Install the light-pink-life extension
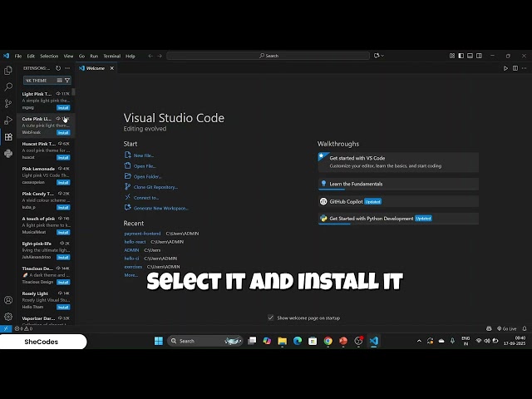 pyautogui.click(x=63, y=258)
